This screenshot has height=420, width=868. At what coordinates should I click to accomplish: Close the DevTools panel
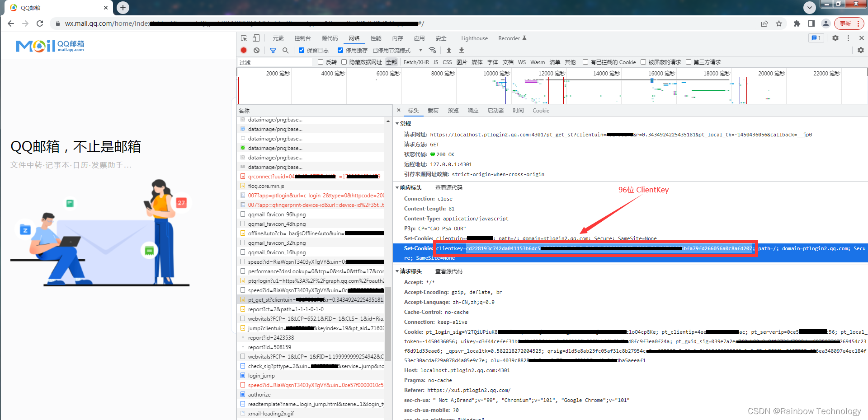pyautogui.click(x=861, y=38)
